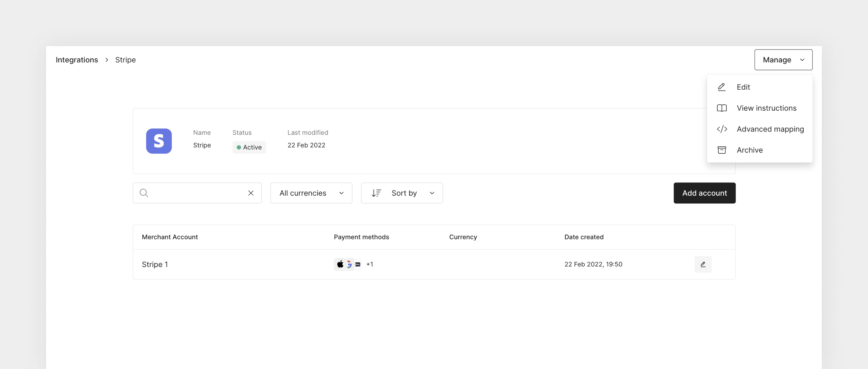The image size is (868, 369).
Task: Click the Add account button
Action: 704,193
